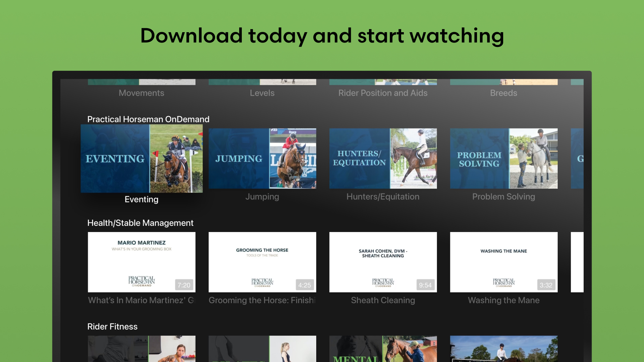Click the Practical Horseman OnDemand row heading
Image resolution: width=644 pixels, height=362 pixels.
pyautogui.click(x=148, y=119)
